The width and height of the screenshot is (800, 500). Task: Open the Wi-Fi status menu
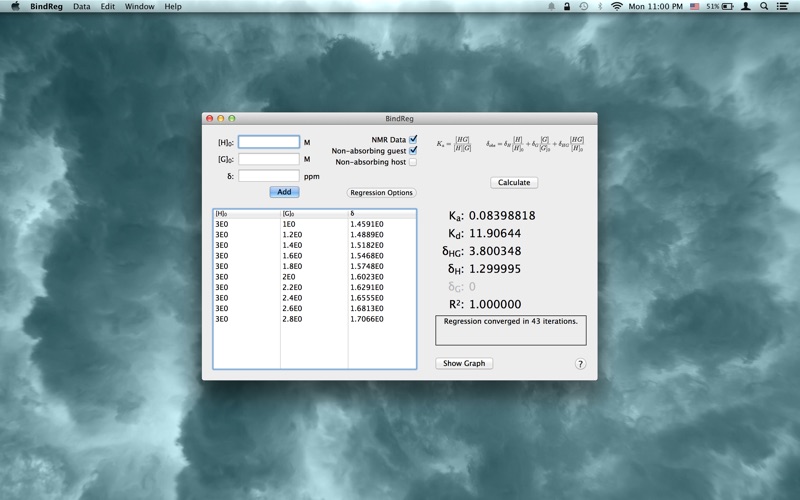point(616,6)
